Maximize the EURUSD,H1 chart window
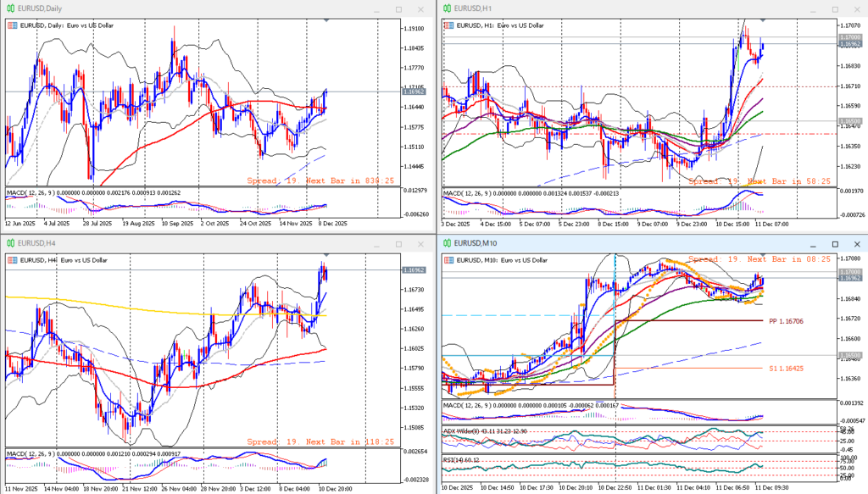The width and height of the screenshot is (868, 494). [x=833, y=8]
